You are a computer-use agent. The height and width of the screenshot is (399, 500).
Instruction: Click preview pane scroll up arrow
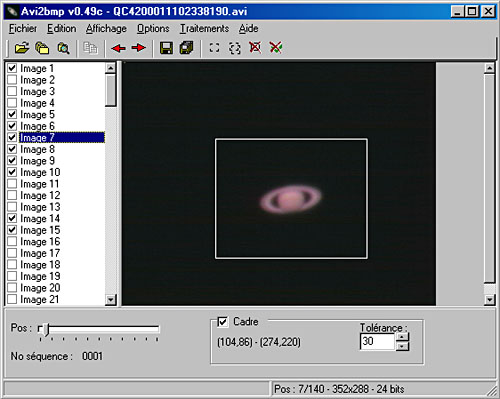pos(489,68)
